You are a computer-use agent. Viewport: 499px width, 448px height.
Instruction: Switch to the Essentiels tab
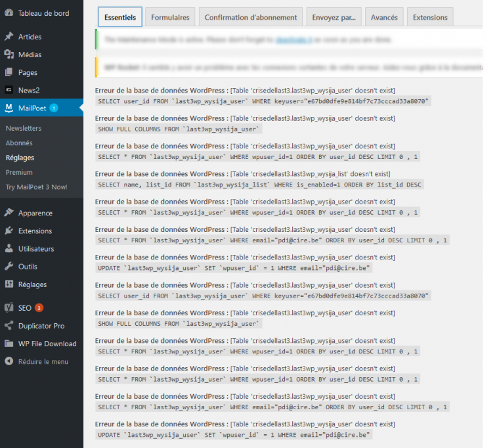[x=120, y=17]
